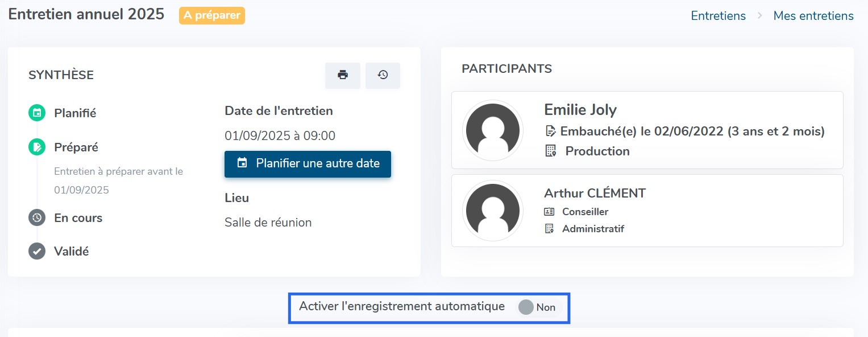This screenshot has height=337, width=868.
Task: Click the ID card icon beside Conseiller
Action: (549, 212)
